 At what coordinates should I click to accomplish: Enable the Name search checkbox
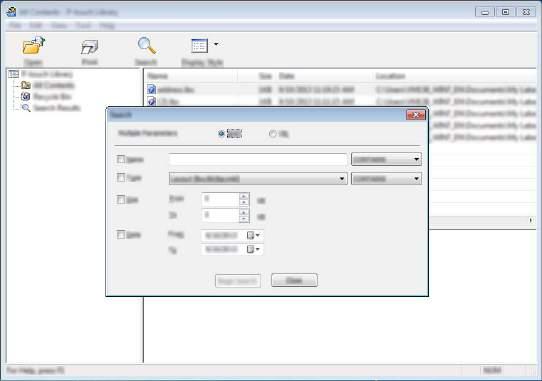coord(121,159)
